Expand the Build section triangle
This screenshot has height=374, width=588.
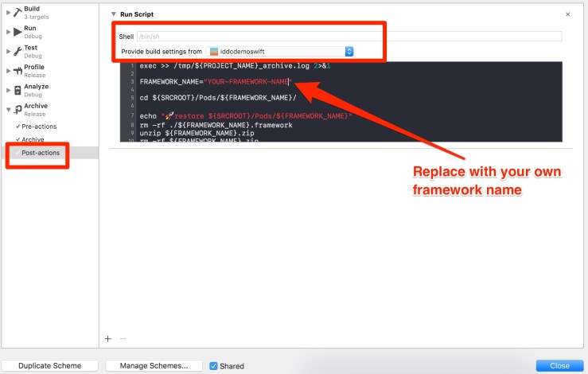click(7, 12)
